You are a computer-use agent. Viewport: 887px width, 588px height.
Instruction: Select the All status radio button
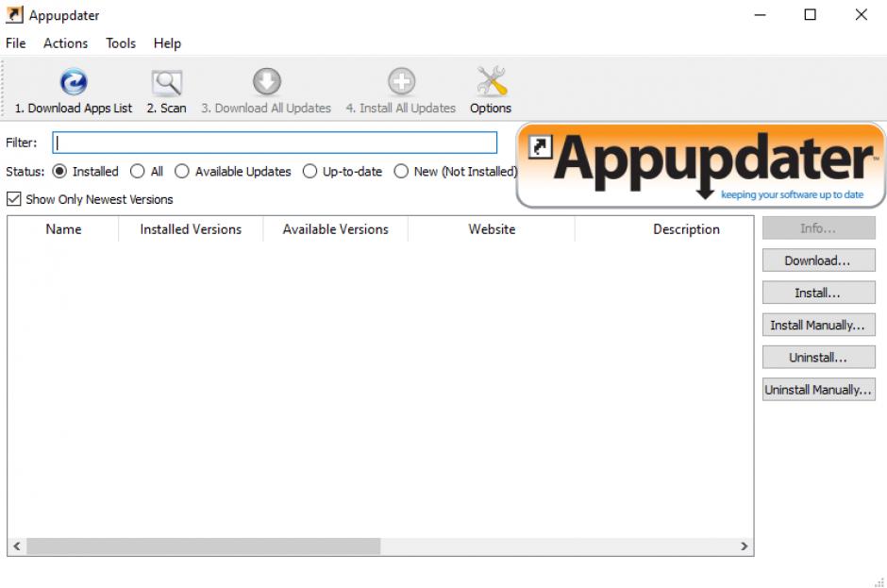pos(137,172)
